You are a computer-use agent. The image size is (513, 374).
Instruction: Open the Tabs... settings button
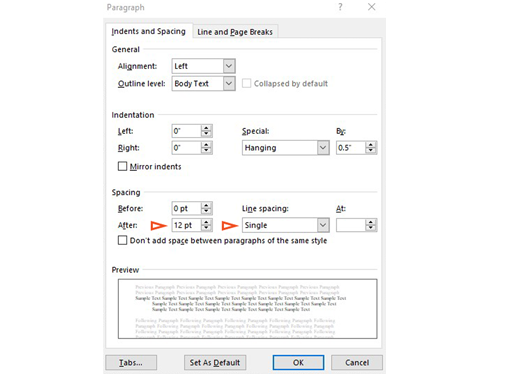(x=131, y=362)
